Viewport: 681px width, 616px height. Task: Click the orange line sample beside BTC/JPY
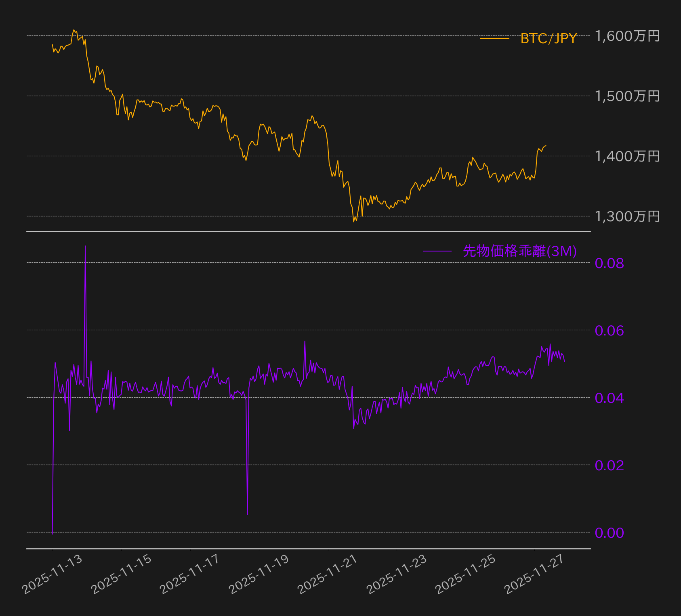(495, 38)
